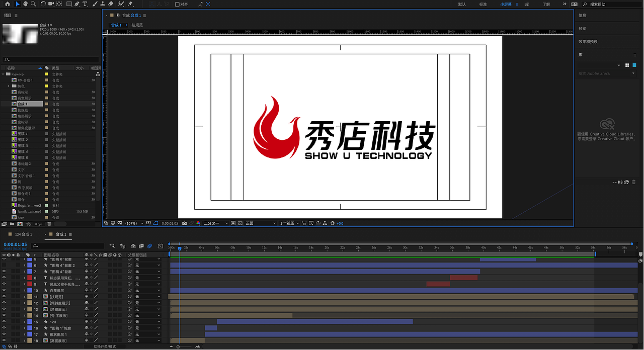The width and height of the screenshot is (644, 350).
Task: Open the 二分之一 resolution dropdown
Action: coord(215,223)
